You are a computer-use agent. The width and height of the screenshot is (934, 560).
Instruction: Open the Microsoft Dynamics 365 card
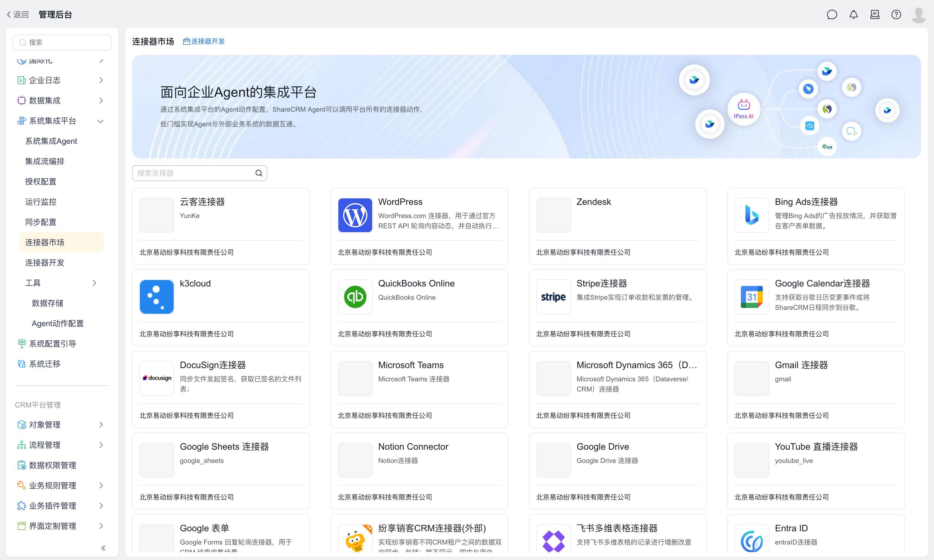617,389
